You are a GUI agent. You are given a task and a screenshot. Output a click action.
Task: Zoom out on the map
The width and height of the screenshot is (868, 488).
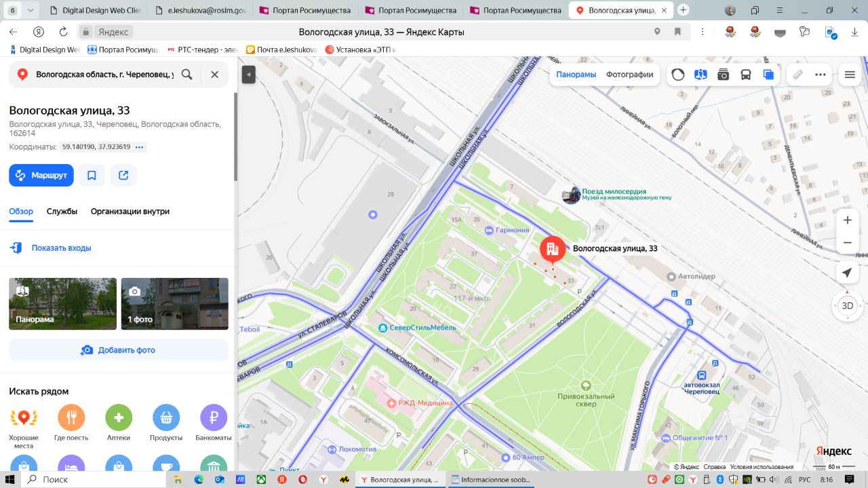(x=847, y=243)
